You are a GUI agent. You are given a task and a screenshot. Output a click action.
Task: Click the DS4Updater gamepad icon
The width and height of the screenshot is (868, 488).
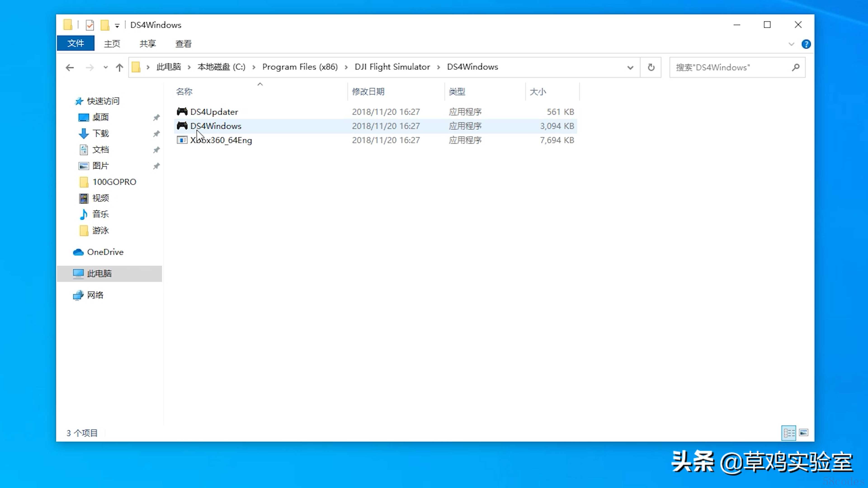(x=182, y=111)
